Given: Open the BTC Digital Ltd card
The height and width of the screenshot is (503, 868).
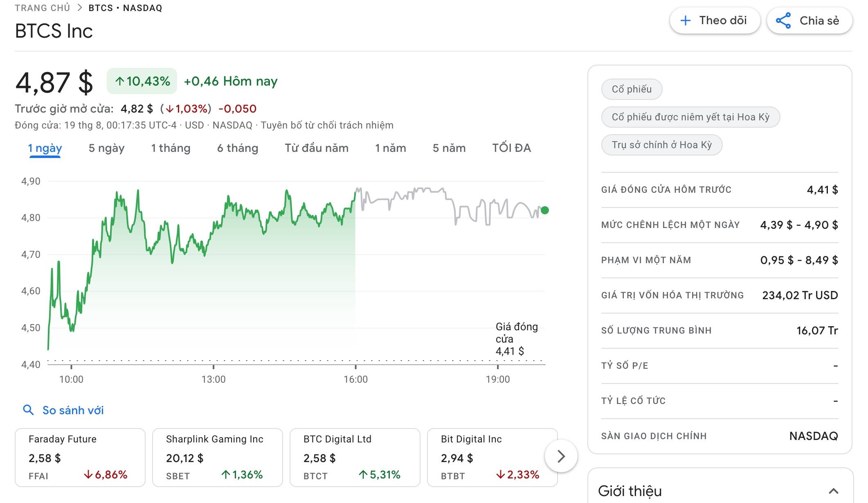Looking at the screenshot, I should (x=355, y=458).
